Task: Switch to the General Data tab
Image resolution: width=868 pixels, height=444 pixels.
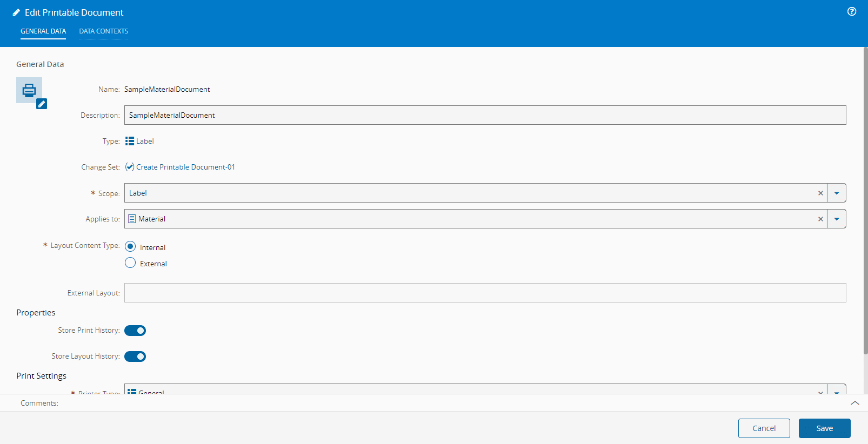Action: click(x=43, y=31)
